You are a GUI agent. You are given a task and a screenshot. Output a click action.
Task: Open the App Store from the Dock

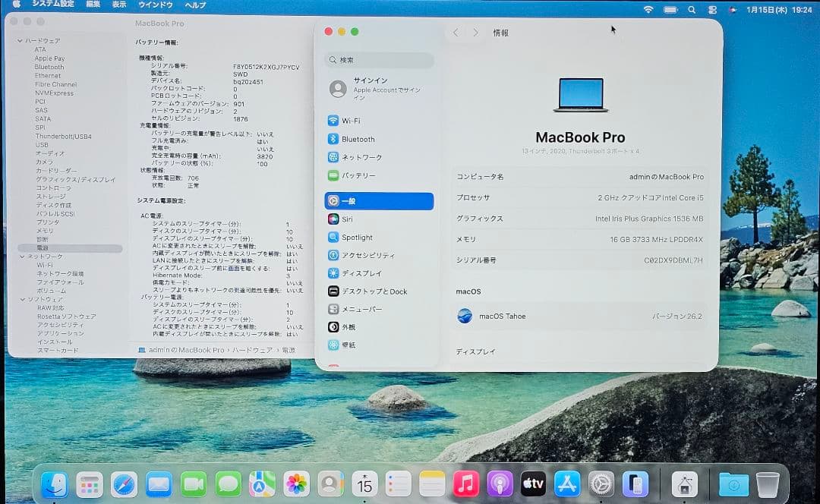pos(567,484)
